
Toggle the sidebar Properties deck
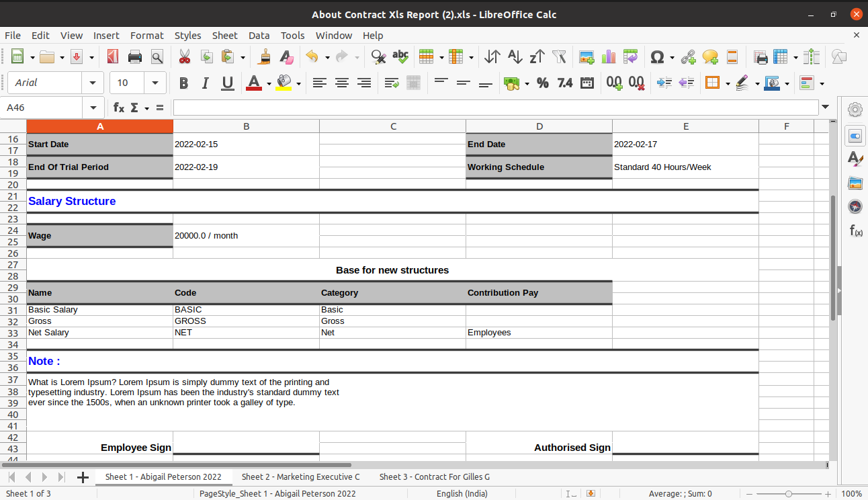(855, 136)
